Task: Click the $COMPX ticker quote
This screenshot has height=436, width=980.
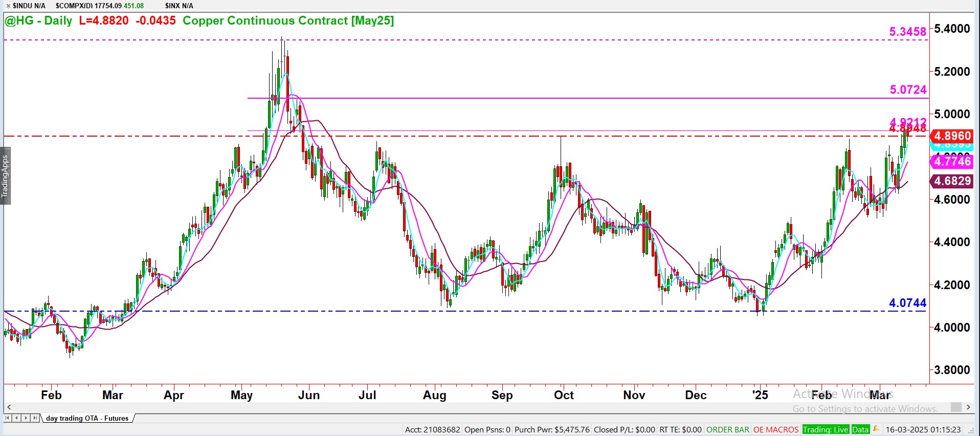Action: 99,6
